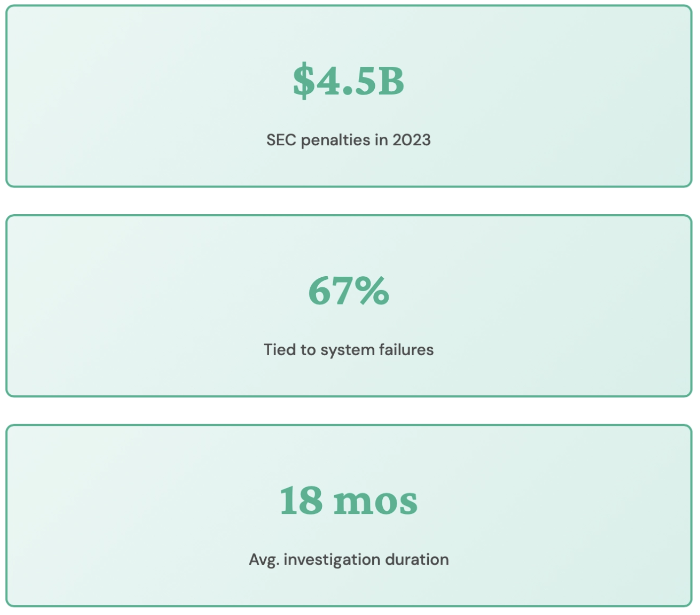Viewport: 700px width, 615px height.
Task: Click the word 'Tied' in the second card
Action: 280,350
